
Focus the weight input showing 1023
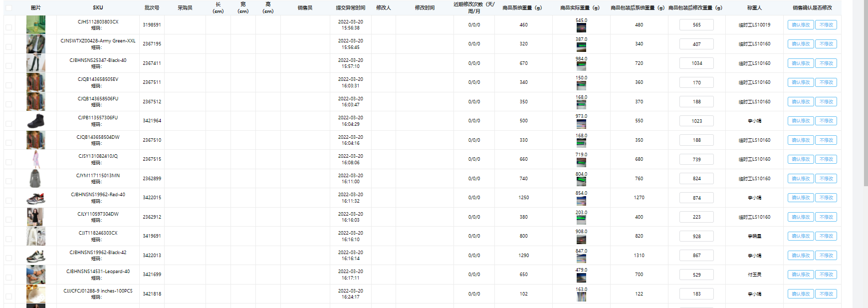pyautogui.click(x=696, y=121)
